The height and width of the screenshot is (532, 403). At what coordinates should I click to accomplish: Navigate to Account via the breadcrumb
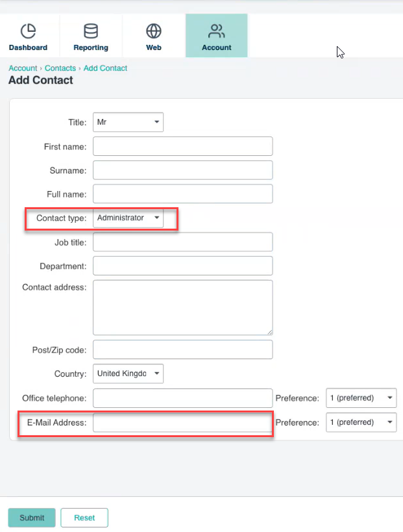[23, 68]
